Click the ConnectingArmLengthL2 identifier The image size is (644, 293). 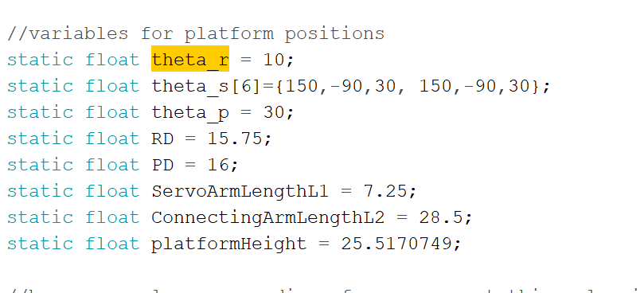point(267,218)
